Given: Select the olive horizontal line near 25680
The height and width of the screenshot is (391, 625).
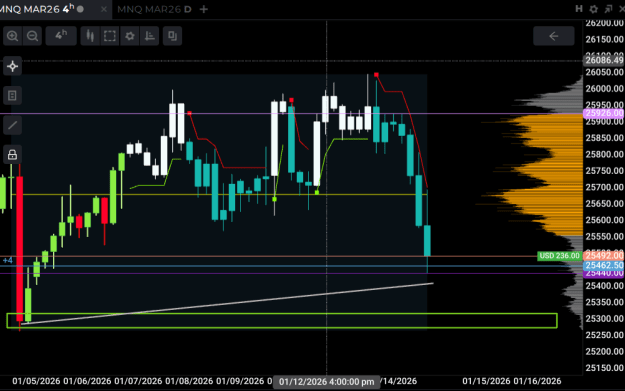Looking at the screenshot, I should (x=219, y=195).
